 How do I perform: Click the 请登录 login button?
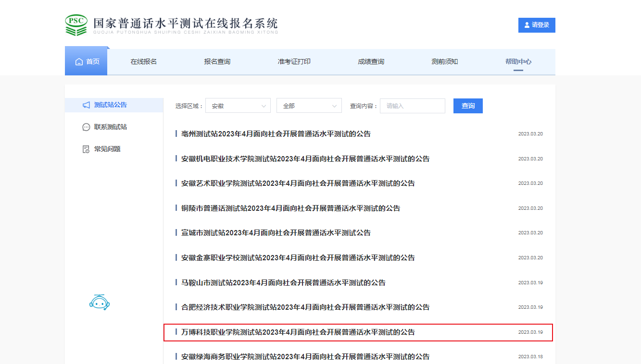pyautogui.click(x=537, y=25)
